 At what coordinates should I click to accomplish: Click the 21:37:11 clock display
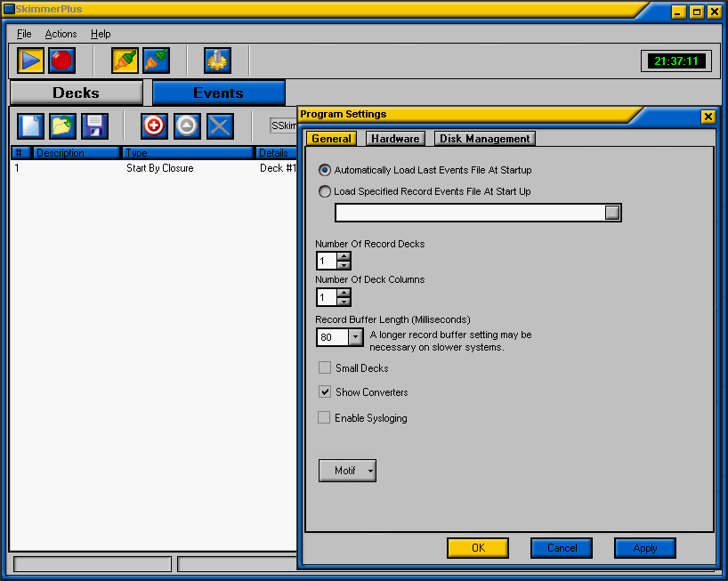click(x=676, y=61)
